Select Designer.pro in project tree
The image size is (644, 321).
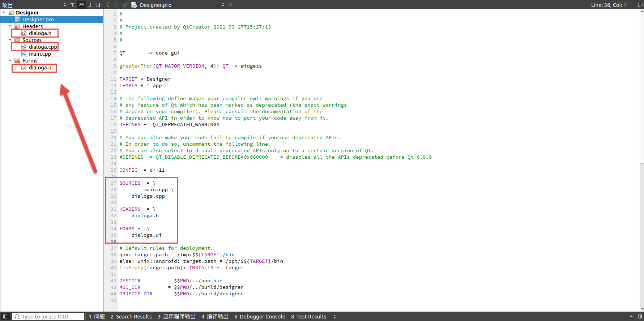click(x=38, y=20)
